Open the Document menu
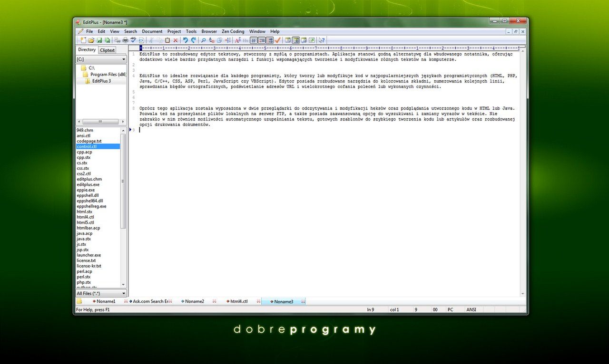The height and width of the screenshot is (364, 609). [x=152, y=31]
